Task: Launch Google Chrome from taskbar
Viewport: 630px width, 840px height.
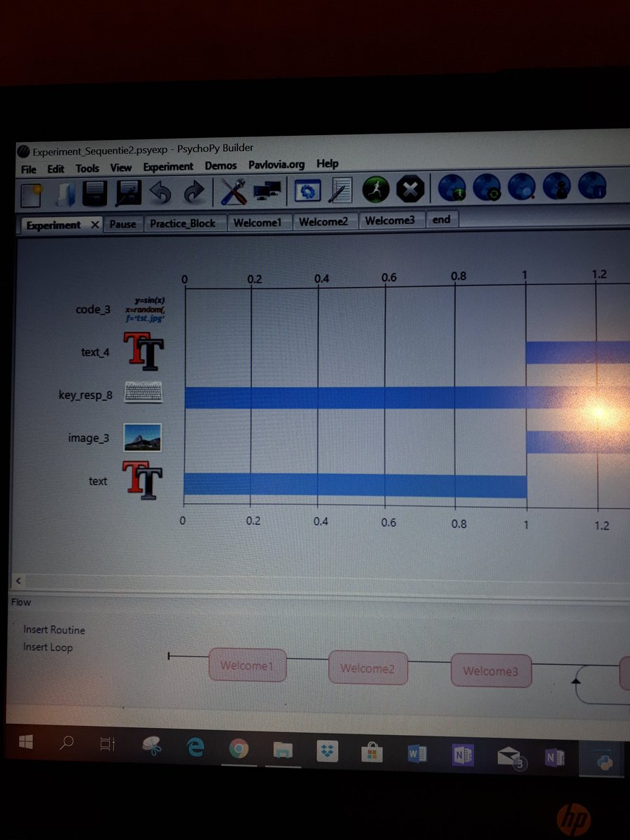Action: pyautogui.click(x=239, y=750)
